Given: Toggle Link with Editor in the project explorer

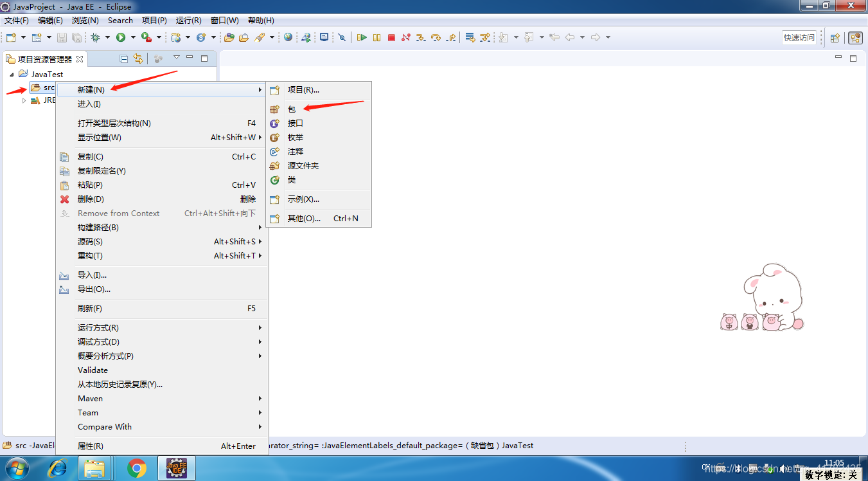Looking at the screenshot, I should coord(138,59).
